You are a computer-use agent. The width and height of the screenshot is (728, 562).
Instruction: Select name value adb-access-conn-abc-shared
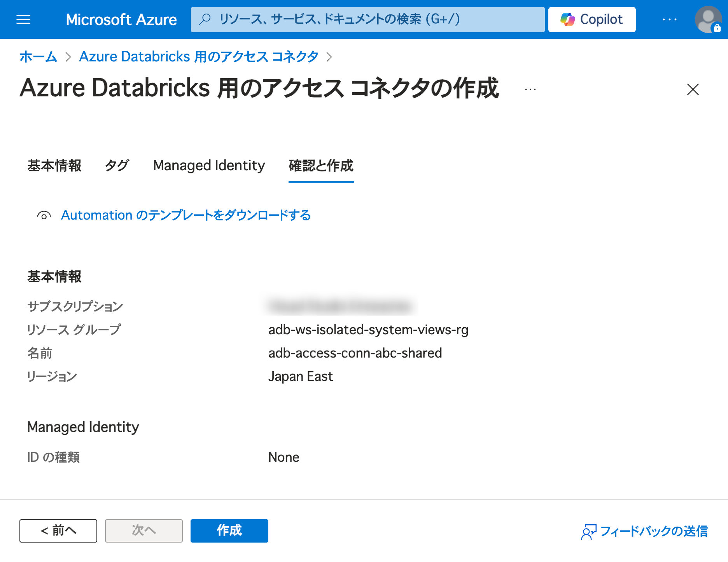pyautogui.click(x=355, y=353)
